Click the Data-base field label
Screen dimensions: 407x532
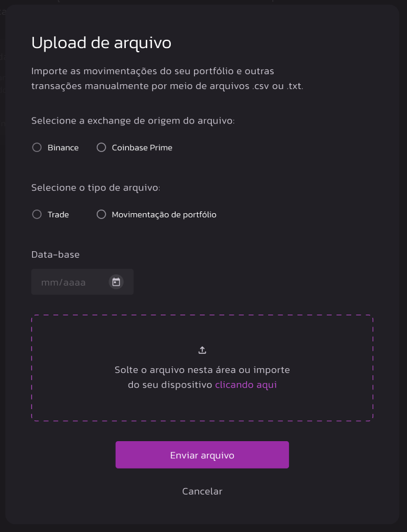click(x=55, y=254)
